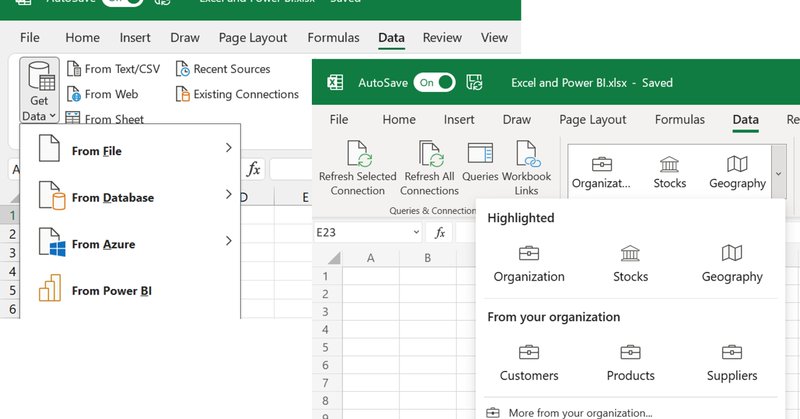Click select-all corner in right window
The image size is (800, 419).
pos(332,258)
